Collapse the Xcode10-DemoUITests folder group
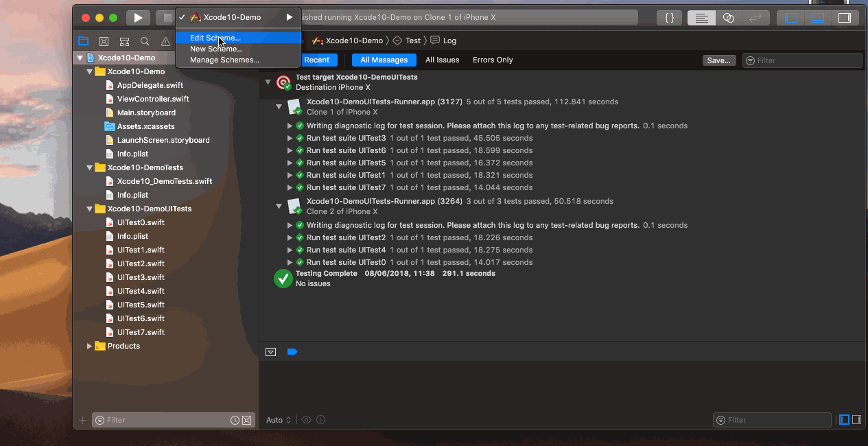 click(89, 209)
